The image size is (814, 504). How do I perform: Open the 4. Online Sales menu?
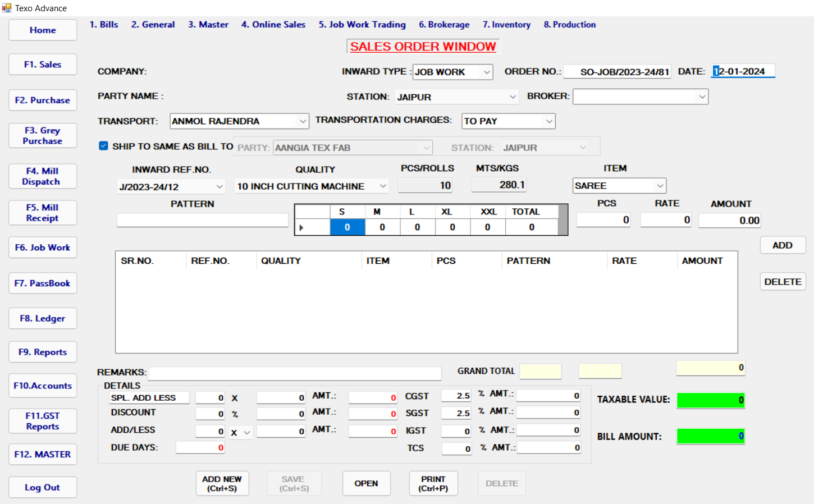[x=273, y=25]
